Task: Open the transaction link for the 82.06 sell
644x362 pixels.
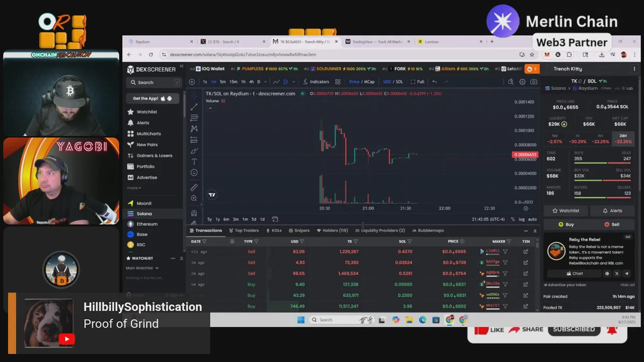Action: coord(526,251)
